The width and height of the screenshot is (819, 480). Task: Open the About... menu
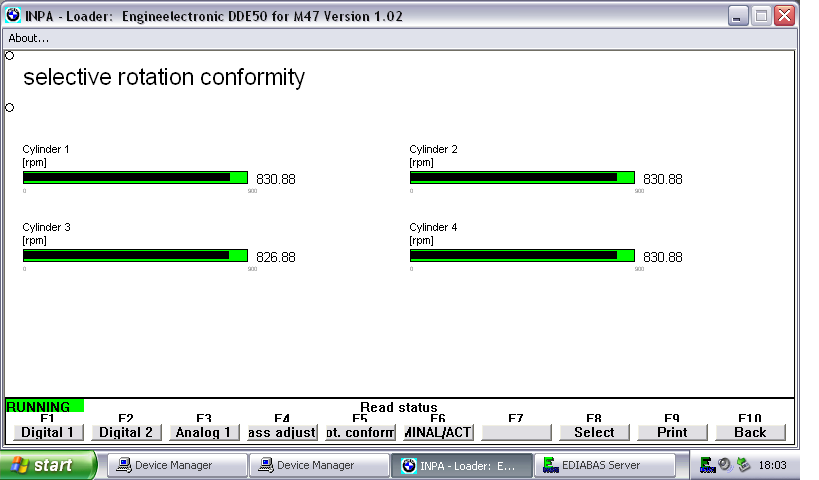pos(29,38)
